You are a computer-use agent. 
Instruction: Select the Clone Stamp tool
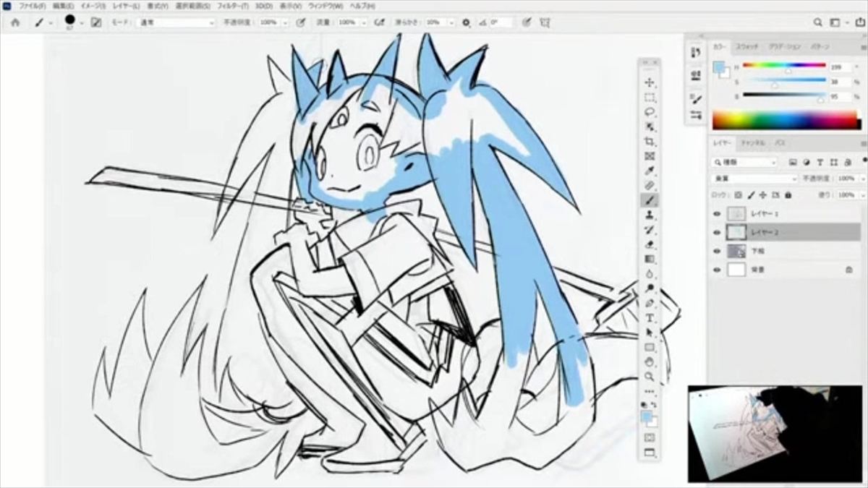[x=649, y=215]
